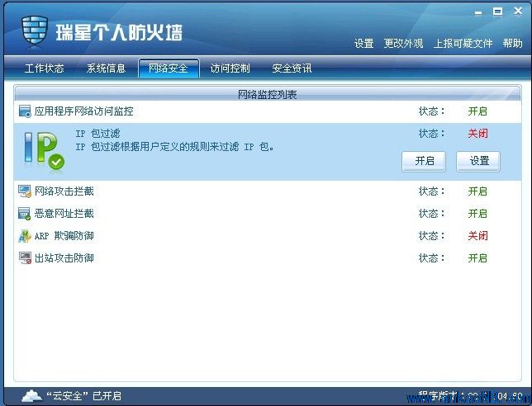Click the 网络攻击拦截 icon
This screenshot has width=532, height=406.
[25, 191]
